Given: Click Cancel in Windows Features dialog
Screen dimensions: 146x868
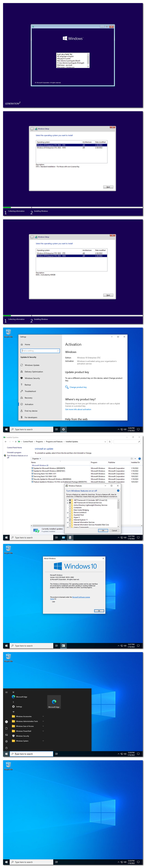Looking at the screenshot, I should (x=114, y=530).
